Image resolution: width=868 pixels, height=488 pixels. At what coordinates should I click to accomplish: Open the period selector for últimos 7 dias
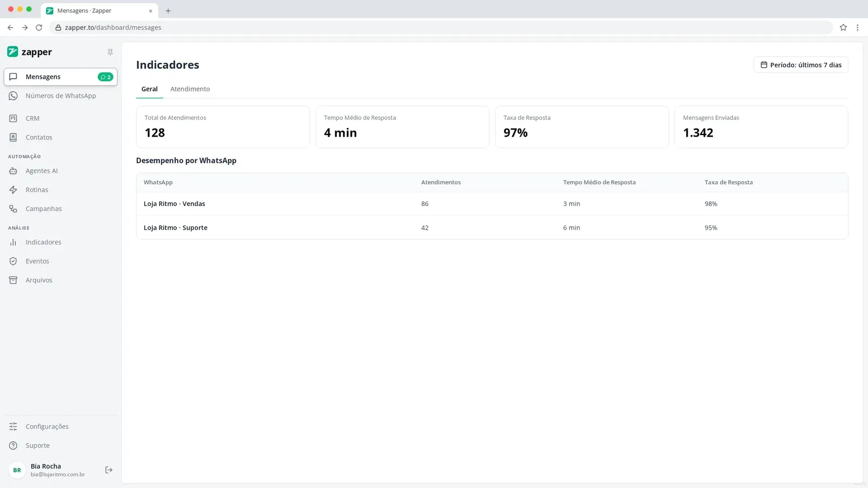point(801,65)
